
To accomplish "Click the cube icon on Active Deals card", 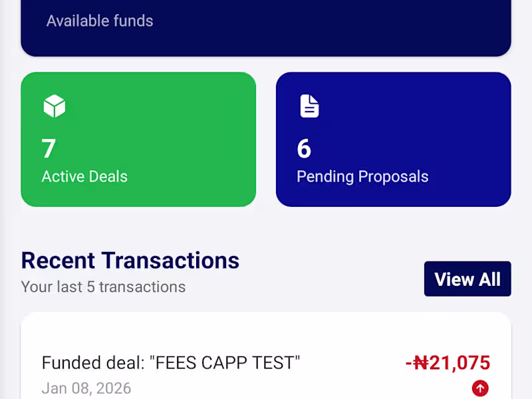I will tap(54, 106).
